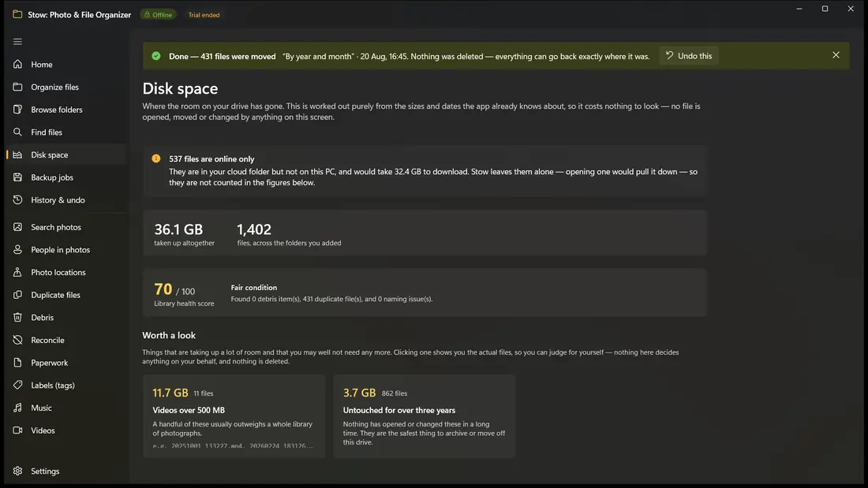Toggle the hamburger navigation menu
This screenshot has width=868, height=488.
click(x=17, y=42)
